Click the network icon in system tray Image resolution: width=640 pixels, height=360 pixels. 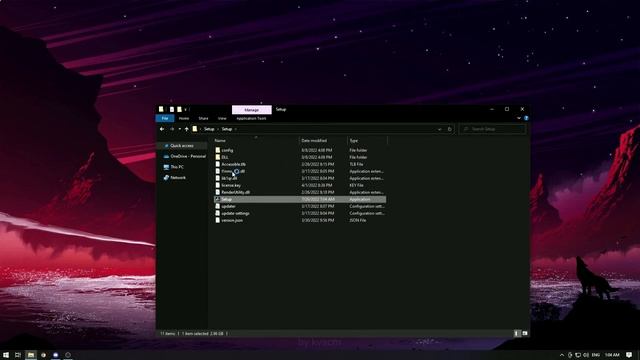578,355
